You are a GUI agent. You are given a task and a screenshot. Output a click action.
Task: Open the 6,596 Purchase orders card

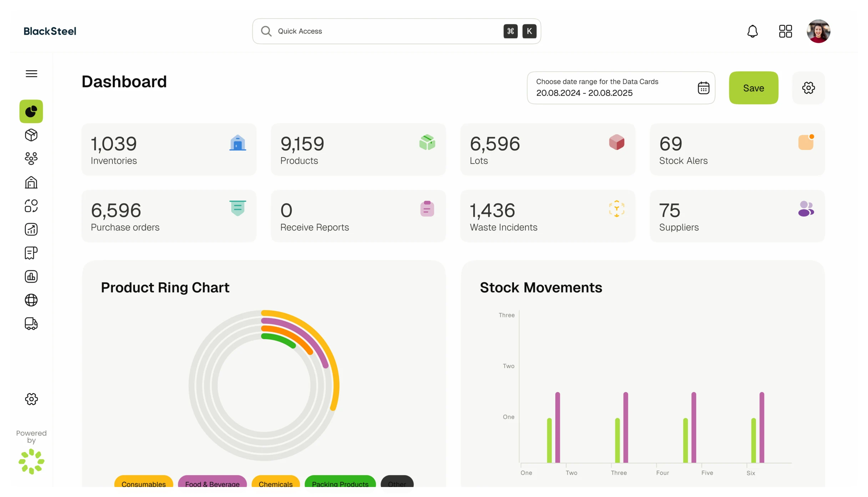pyautogui.click(x=169, y=216)
